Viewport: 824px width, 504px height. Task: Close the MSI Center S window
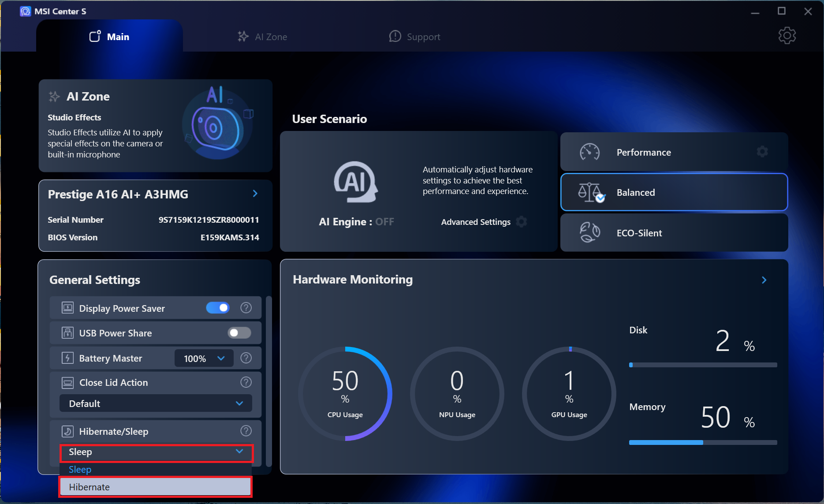click(808, 11)
